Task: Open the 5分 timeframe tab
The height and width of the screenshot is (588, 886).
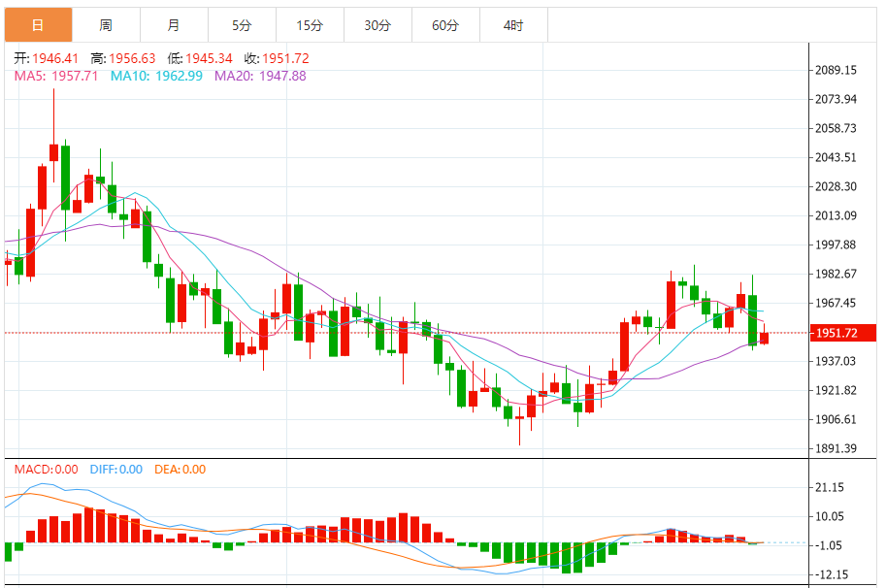Action: 242,25
